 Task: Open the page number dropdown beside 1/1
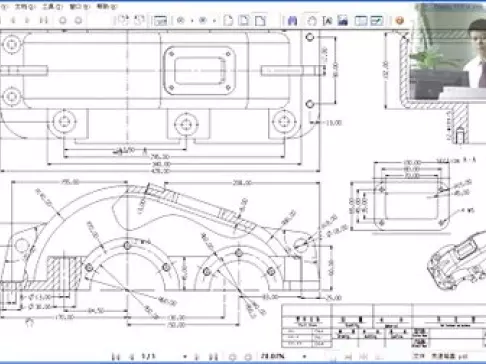pyautogui.click(x=184, y=357)
